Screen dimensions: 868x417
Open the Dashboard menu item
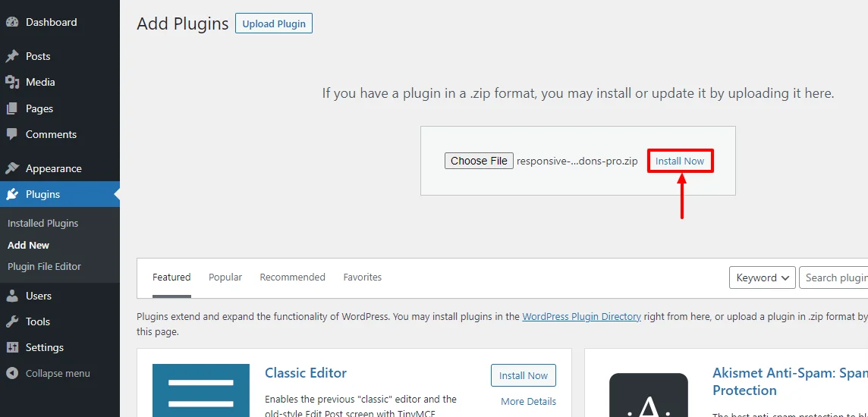coord(52,22)
